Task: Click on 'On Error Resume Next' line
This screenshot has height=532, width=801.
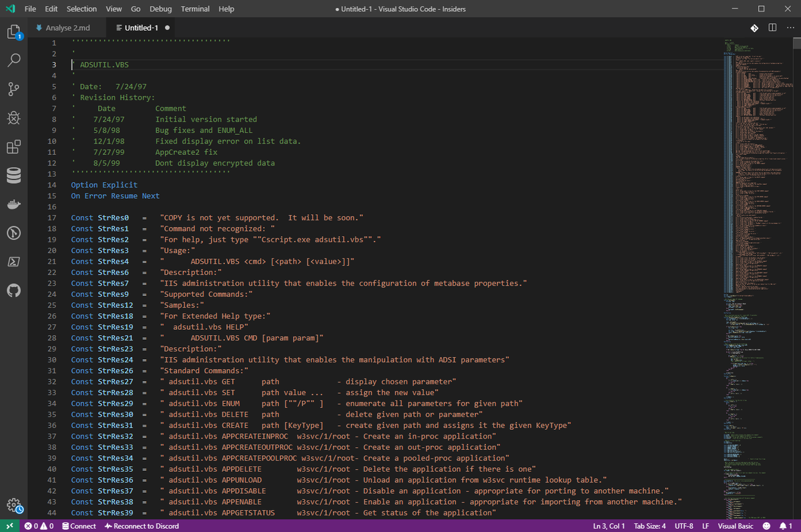Action: (115, 196)
